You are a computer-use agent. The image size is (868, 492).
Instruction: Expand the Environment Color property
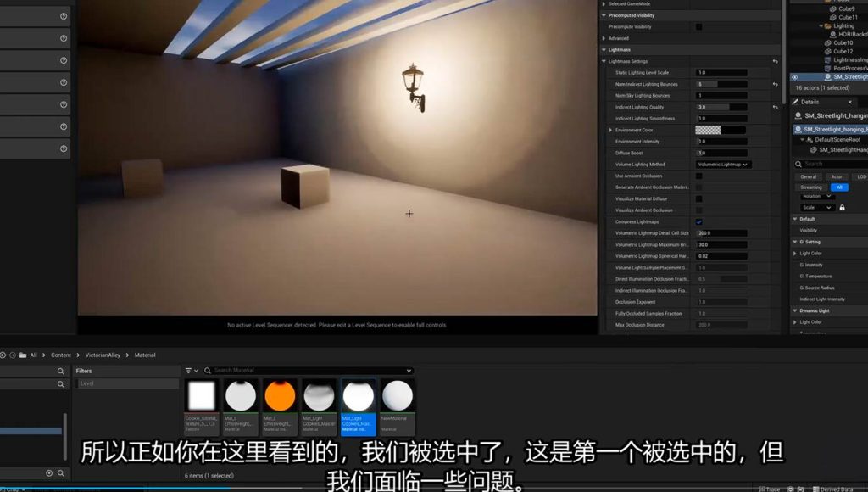(610, 130)
